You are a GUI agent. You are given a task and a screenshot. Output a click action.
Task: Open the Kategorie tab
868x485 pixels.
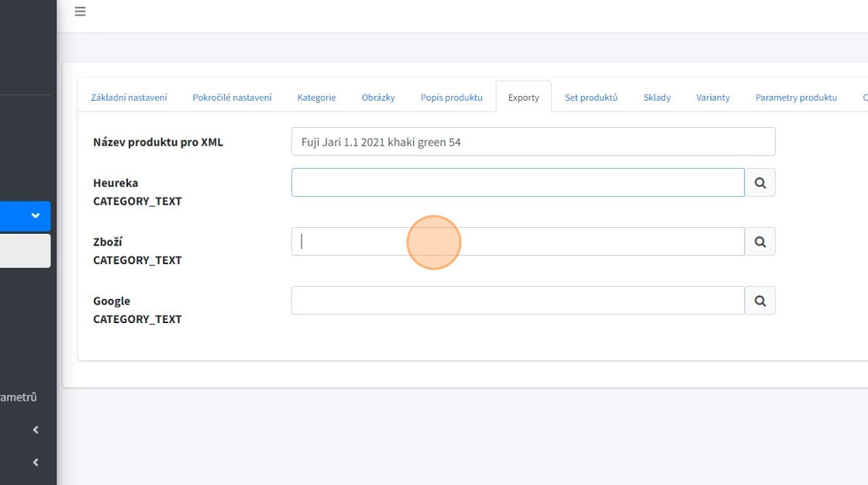(x=316, y=98)
